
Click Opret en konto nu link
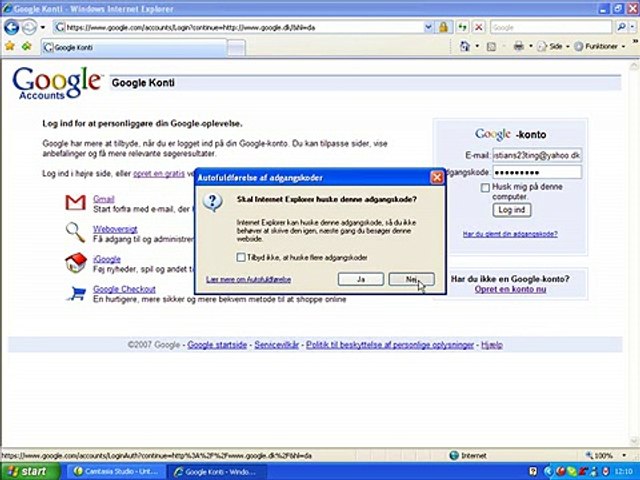(x=510, y=289)
